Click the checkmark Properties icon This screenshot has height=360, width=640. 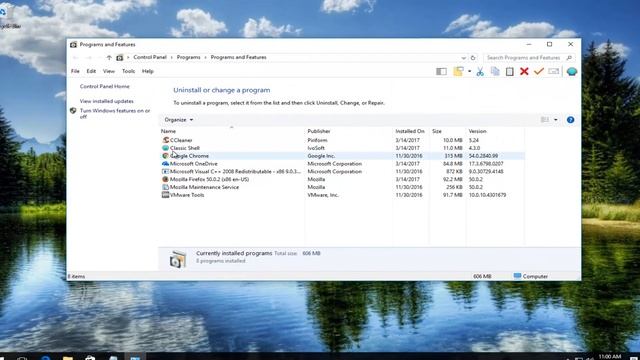pos(539,71)
